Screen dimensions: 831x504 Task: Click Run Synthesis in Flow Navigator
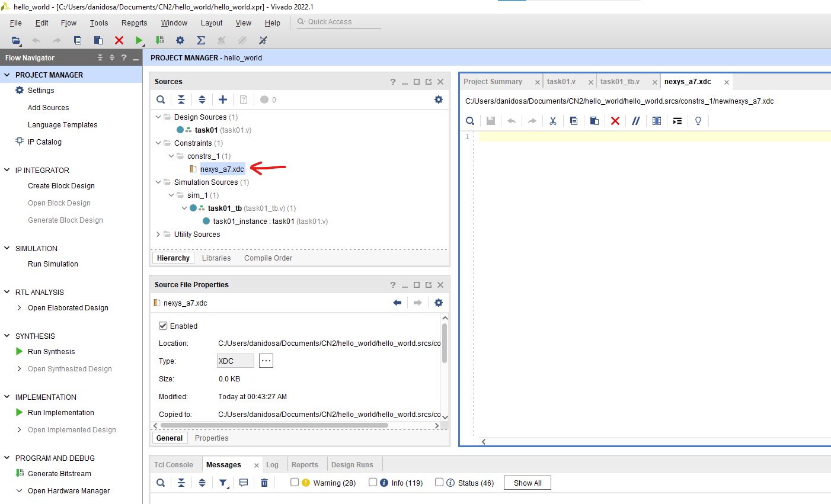click(x=52, y=351)
